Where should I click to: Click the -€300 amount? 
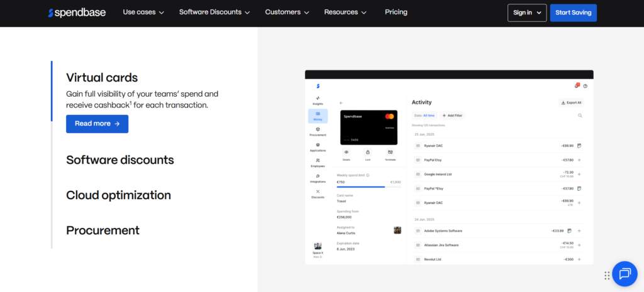[569, 259]
